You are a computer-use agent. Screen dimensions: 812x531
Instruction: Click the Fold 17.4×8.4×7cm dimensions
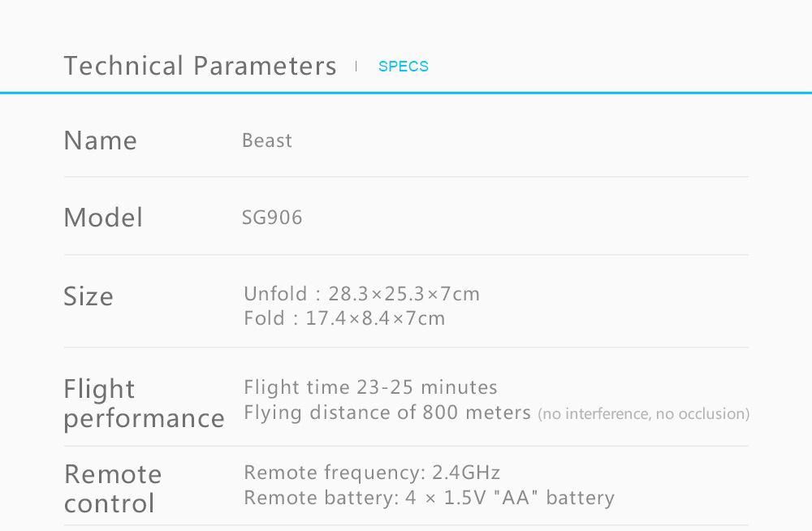(344, 318)
